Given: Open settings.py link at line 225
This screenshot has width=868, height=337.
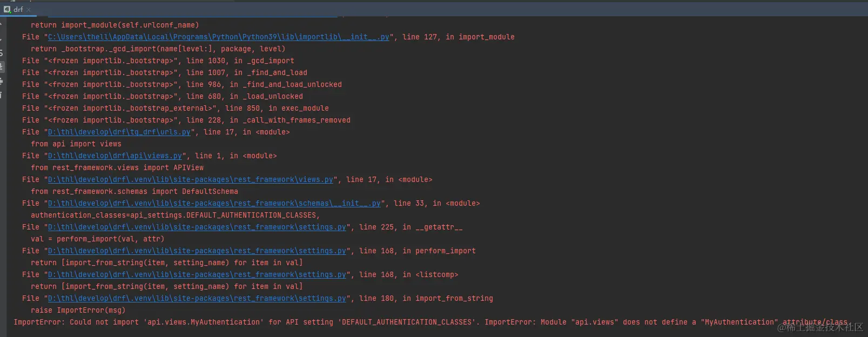Looking at the screenshot, I should click(197, 227).
